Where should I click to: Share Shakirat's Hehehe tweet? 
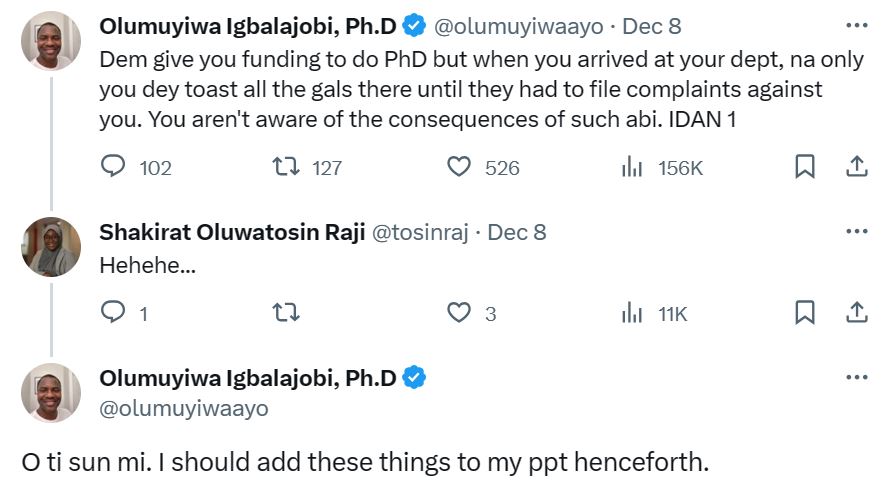pyautogui.click(x=857, y=314)
